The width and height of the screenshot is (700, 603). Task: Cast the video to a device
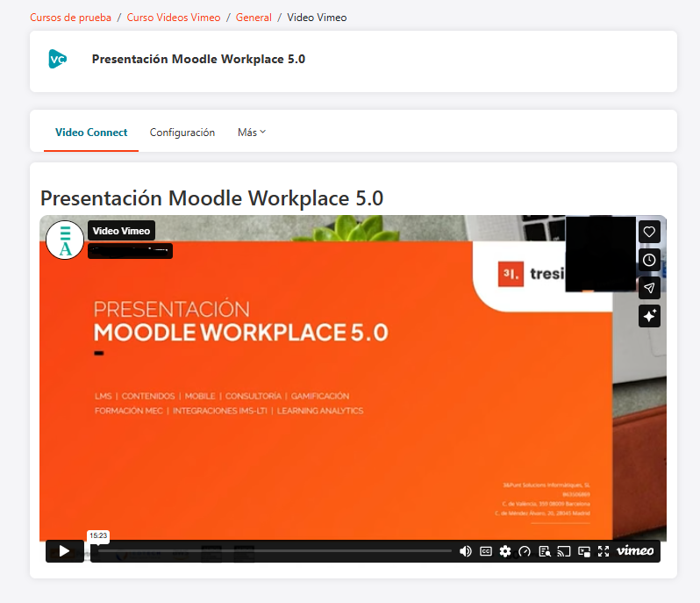[x=564, y=551]
